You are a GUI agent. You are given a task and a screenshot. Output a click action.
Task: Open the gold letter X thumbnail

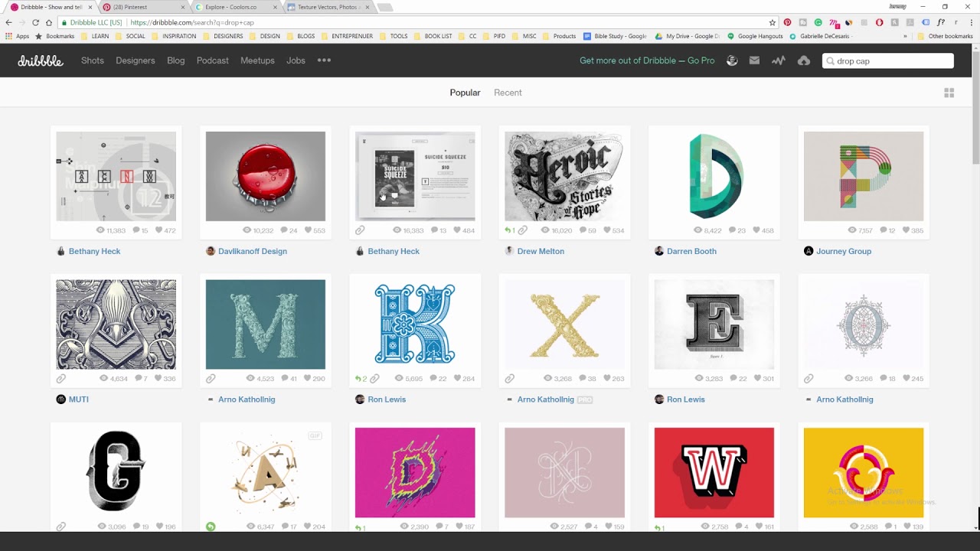564,324
